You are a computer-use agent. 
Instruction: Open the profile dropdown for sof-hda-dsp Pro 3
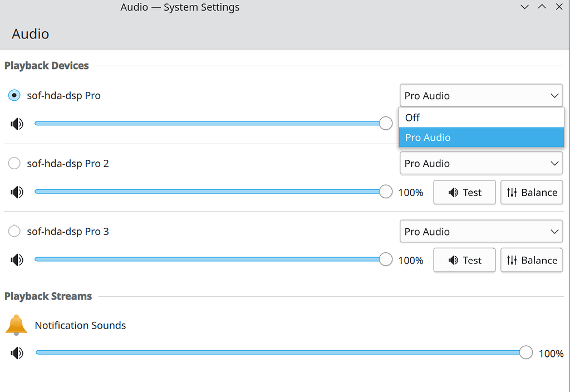tap(481, 231)
